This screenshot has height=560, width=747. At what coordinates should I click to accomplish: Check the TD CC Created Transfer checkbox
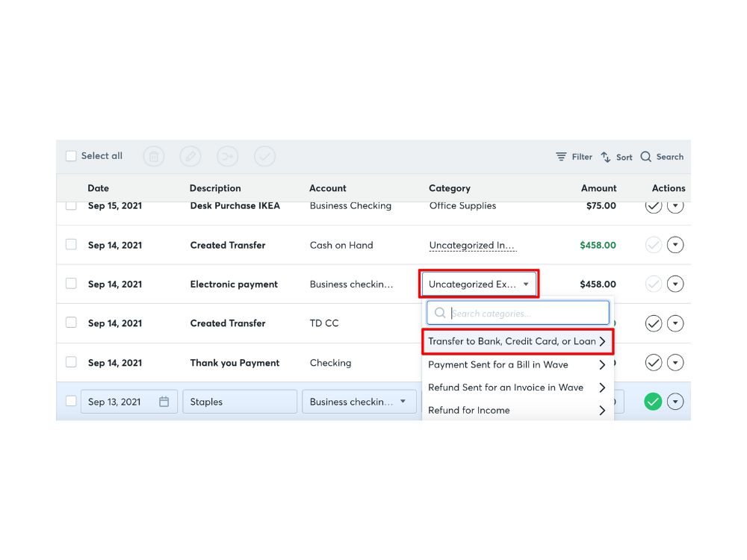(71, 323)
